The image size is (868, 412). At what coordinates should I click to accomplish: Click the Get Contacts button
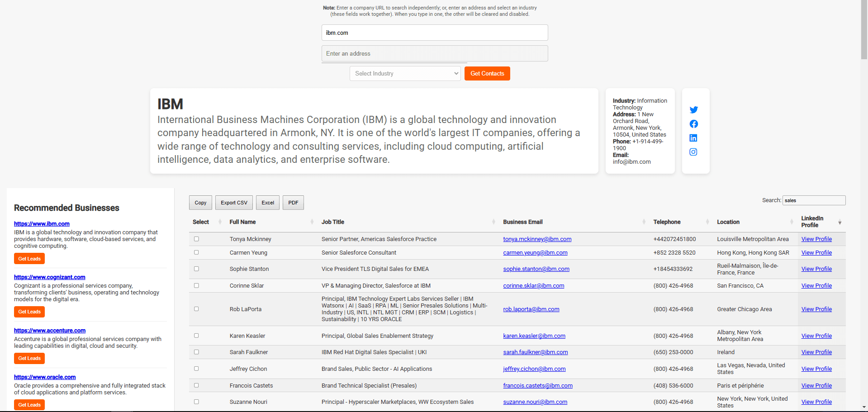487,74
